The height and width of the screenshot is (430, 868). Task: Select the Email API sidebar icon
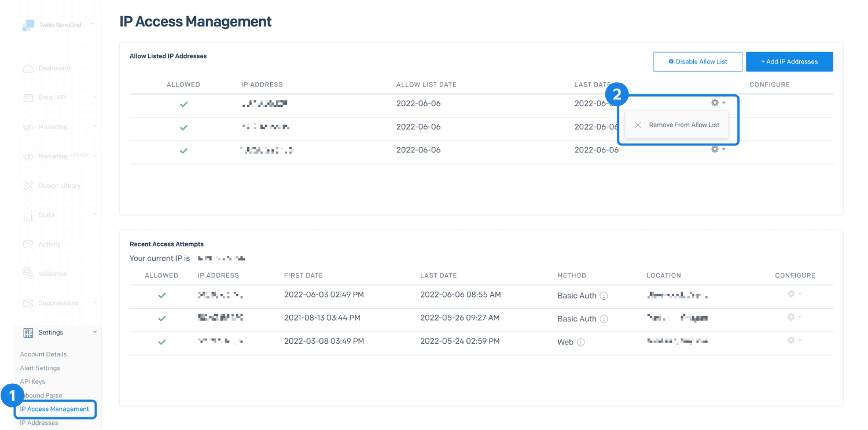(x=28, y=97)
